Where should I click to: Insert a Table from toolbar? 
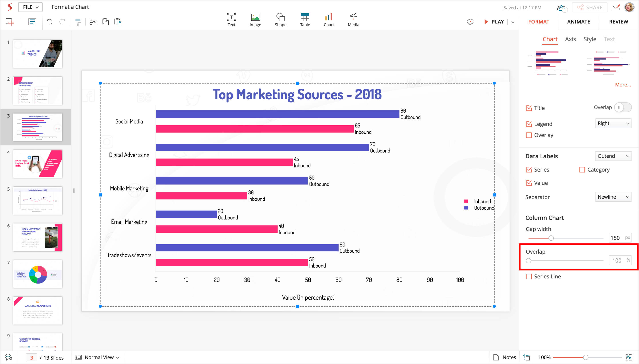[x=305, y=20]
